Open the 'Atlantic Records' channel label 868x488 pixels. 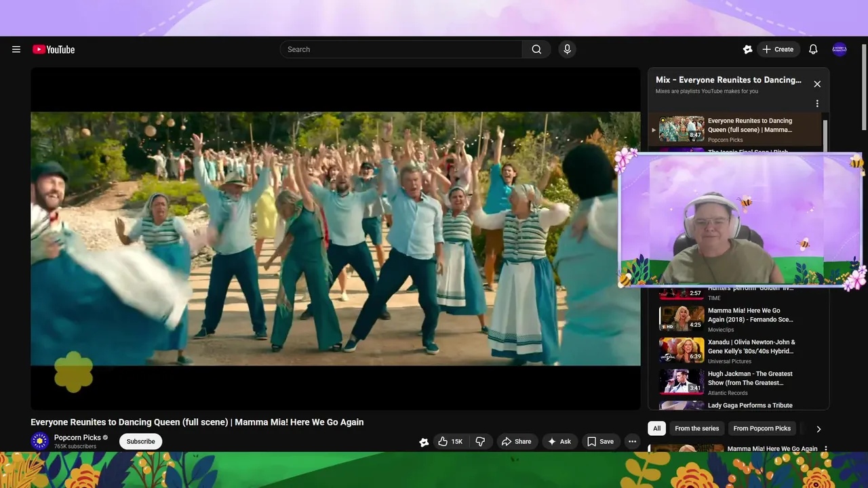point(728,393)
